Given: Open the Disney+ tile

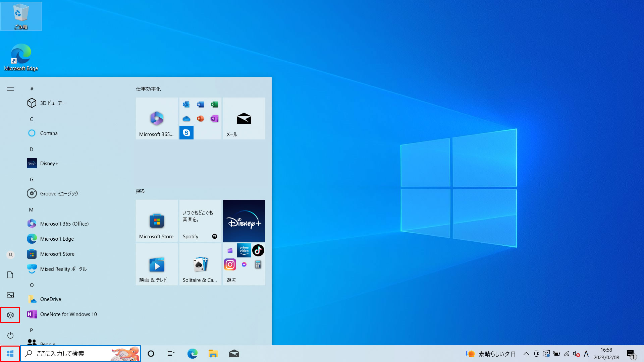Looking at the screenshot, I should (244, 221).
